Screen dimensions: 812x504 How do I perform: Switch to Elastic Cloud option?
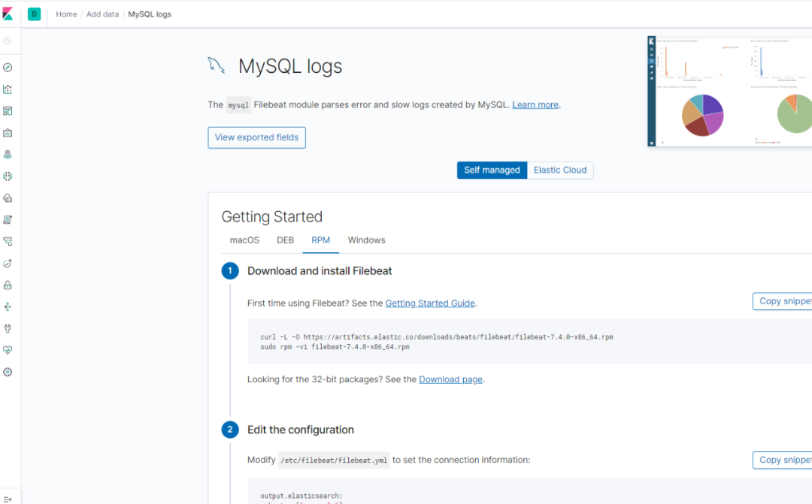pos(560,171)
